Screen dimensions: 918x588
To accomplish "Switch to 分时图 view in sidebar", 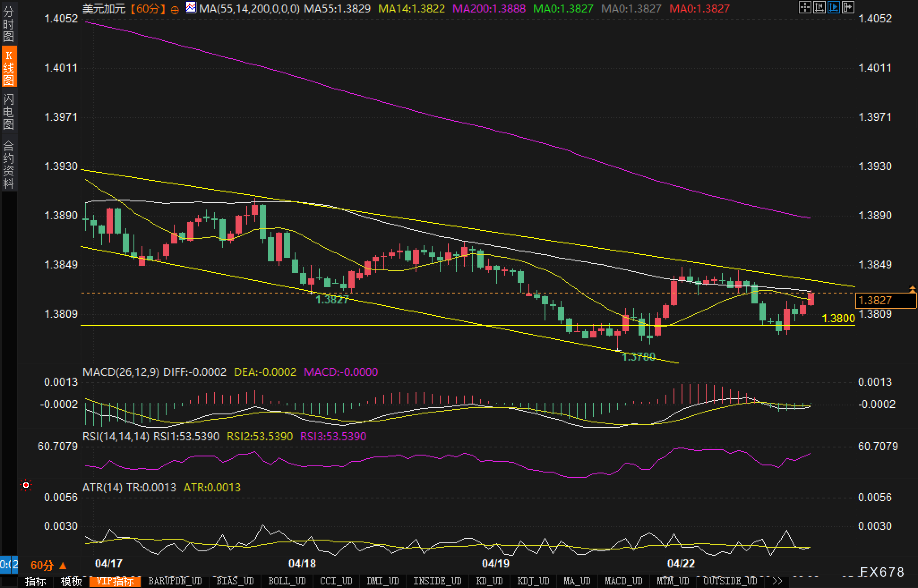I will point(9,23).
